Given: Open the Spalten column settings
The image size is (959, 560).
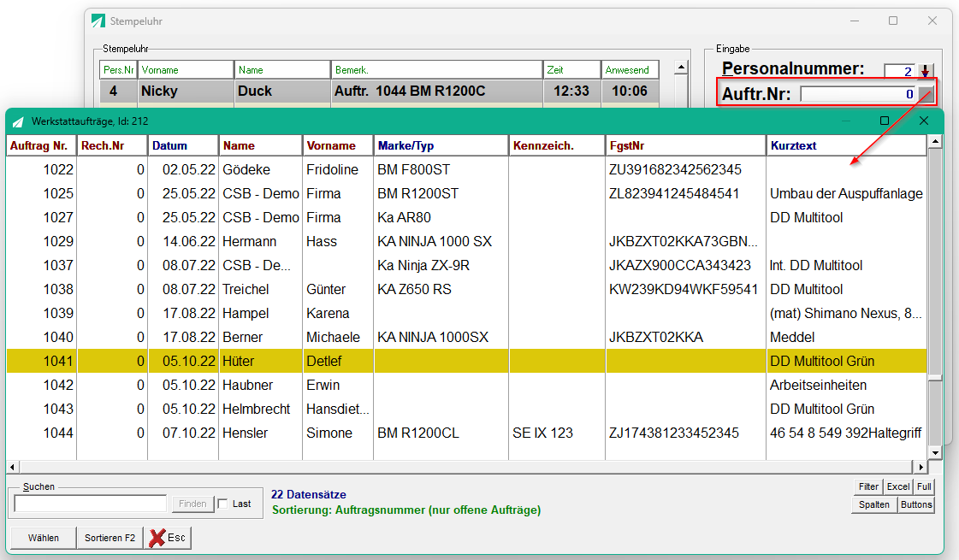Looking at the screenshot, I should [874, 504].
